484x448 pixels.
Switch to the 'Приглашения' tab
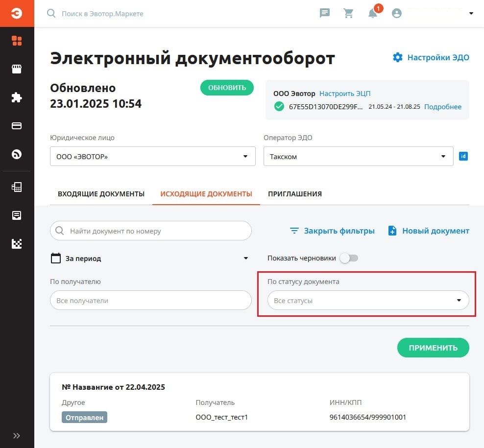click(x=295, y=194)
